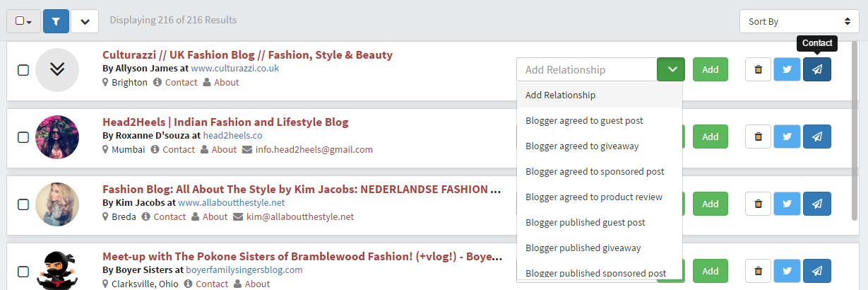Click the blue filter funnel button
Viewport: 868px width, 290px height.
(56, 21)
